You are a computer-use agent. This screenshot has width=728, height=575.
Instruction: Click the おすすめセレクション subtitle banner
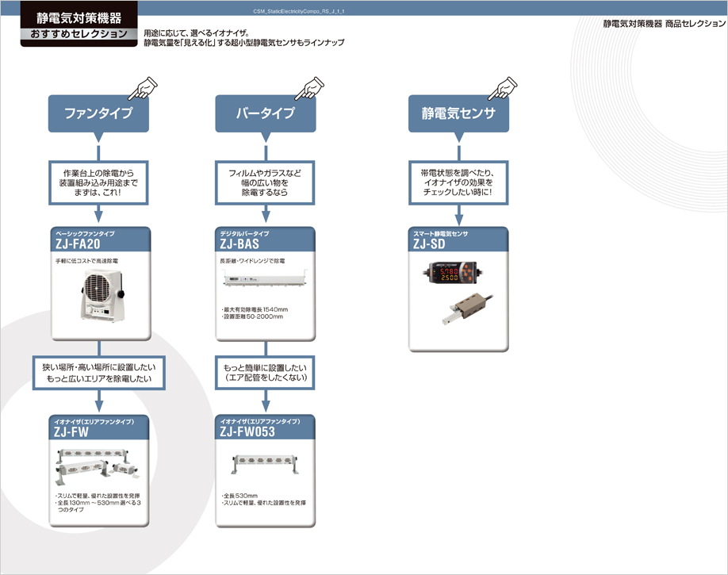pyautogui.click(x=79, y=34)
